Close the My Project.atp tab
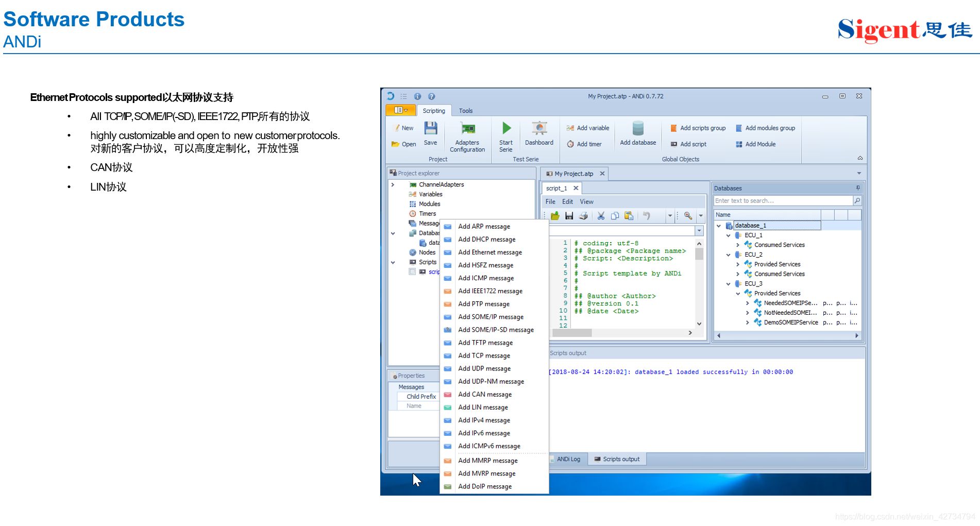Image resolution: width=980 pixels, height=526 pixels. coord(602,174)
